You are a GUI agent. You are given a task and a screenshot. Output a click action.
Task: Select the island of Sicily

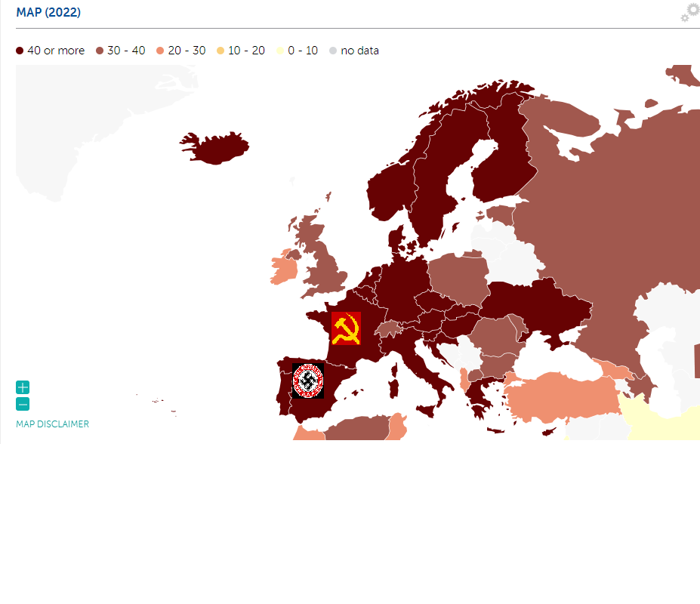[427, 410]
